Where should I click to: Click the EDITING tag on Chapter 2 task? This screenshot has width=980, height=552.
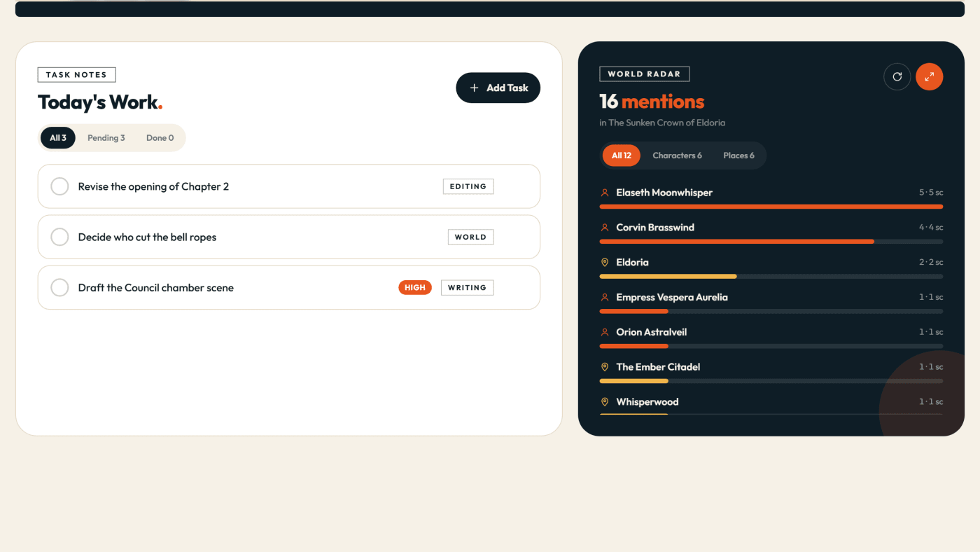click(x=468, y=186)
